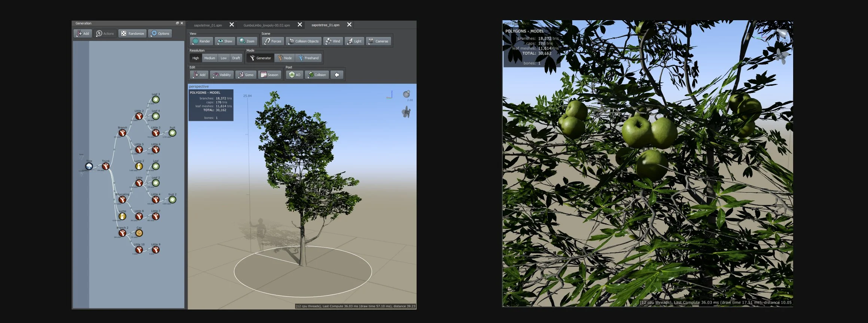Switch to Generator mode
Screen dimensions: 868x323
coord(261,58)
